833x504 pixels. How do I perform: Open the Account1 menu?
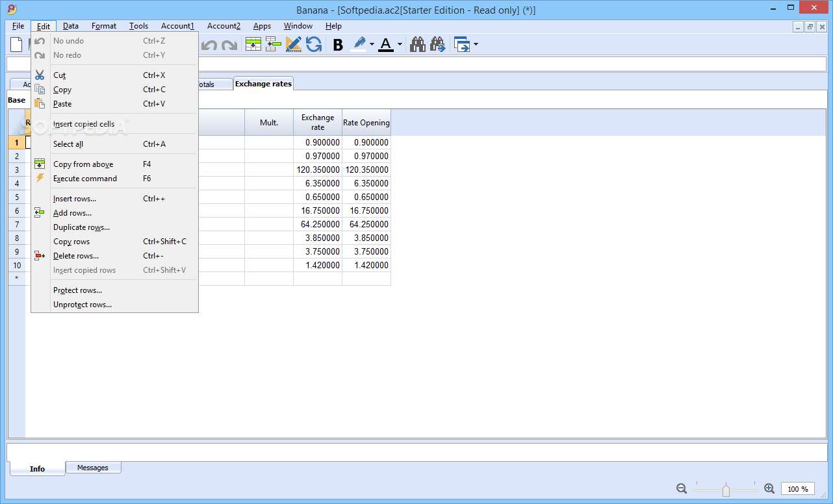pyautogui.click(x=177, y=26)
